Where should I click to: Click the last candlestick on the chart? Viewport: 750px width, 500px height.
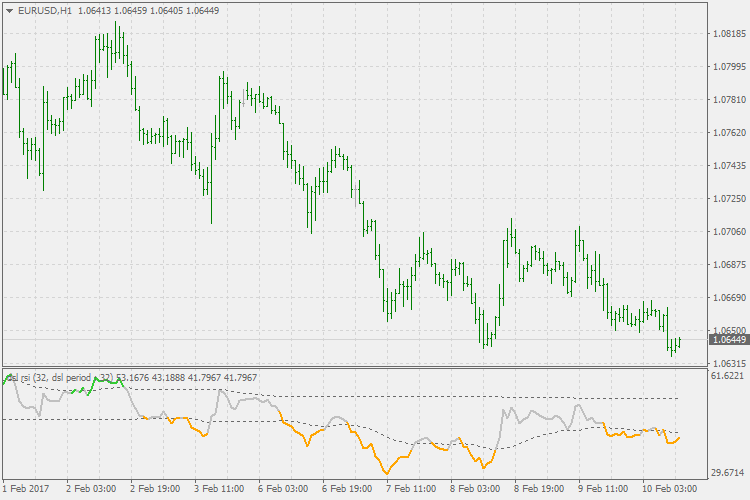[678, 343]
